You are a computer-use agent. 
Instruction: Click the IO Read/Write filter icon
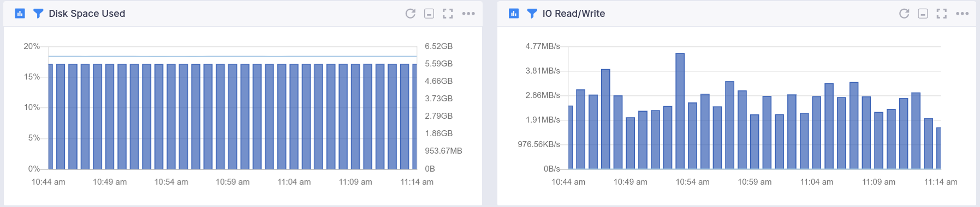coord(532,14)
